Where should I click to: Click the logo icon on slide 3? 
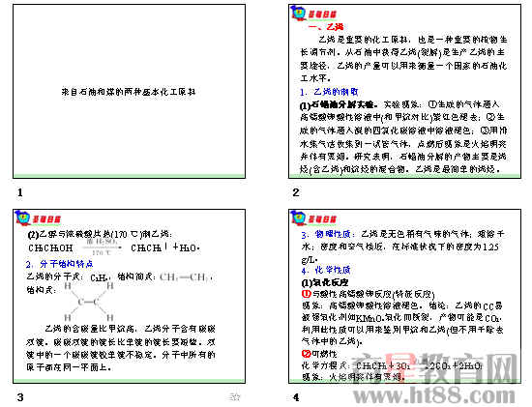point(23,218)
